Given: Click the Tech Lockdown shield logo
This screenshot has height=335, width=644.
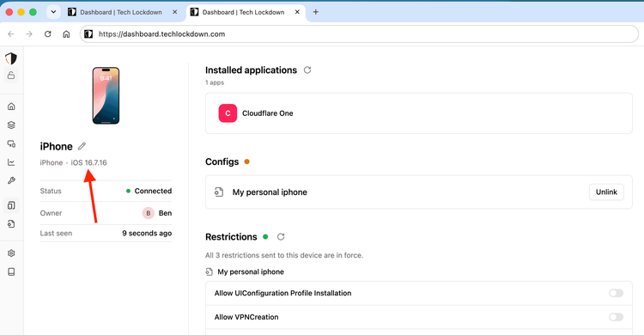Looking at the screenshot, I should tap(11, 58).
